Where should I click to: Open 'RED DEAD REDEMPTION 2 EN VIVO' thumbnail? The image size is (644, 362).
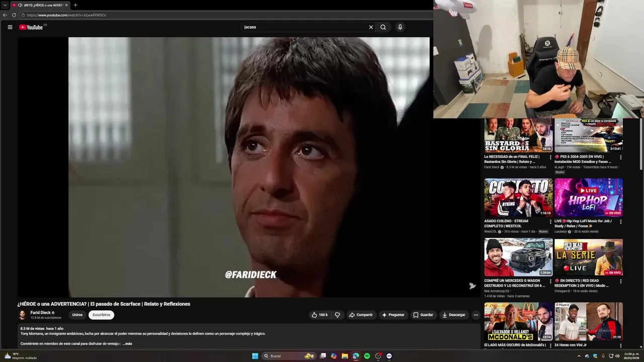(x=589, y=257)
